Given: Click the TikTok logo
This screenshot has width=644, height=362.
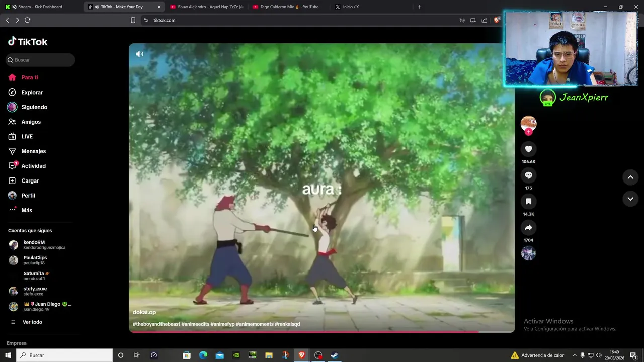Looking at the screenshot, I should [28, 42].
